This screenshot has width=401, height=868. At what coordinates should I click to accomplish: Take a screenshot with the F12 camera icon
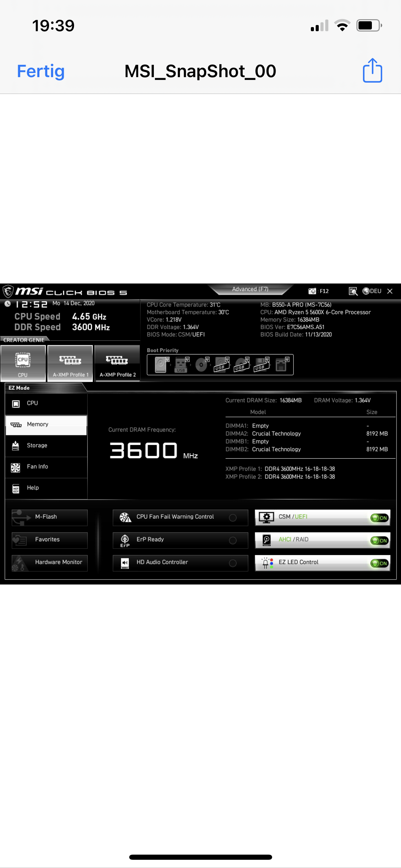[312, 291]
